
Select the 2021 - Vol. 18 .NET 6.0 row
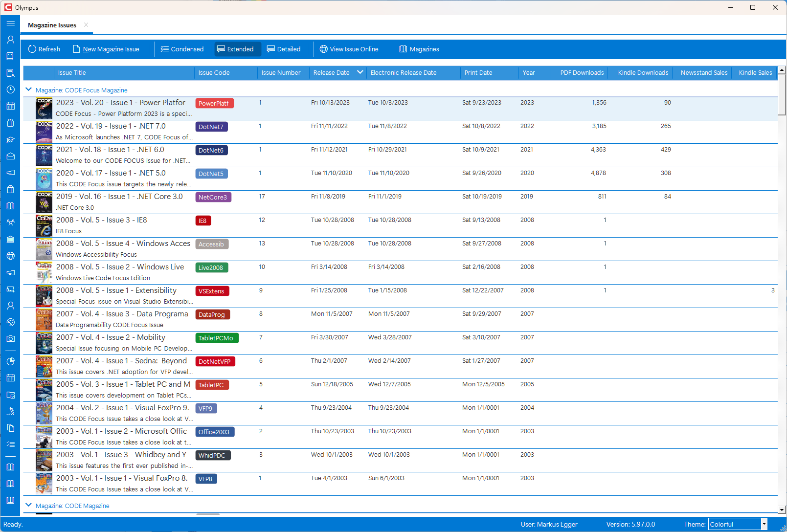[x=400, y=155]
